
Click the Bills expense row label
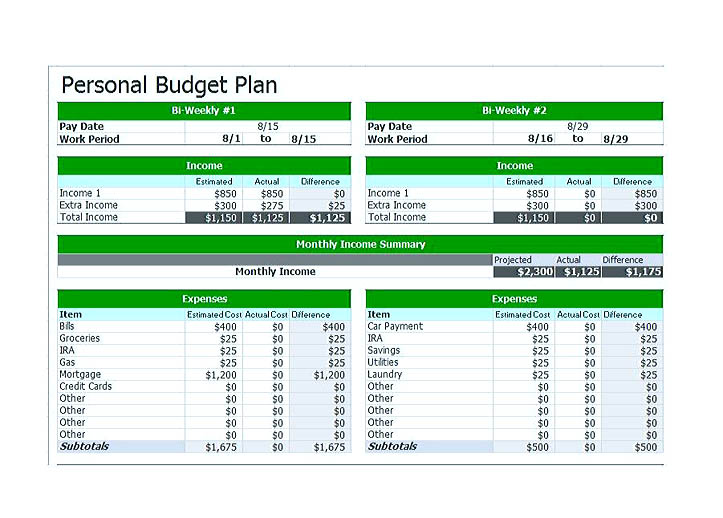pos(66,326)
